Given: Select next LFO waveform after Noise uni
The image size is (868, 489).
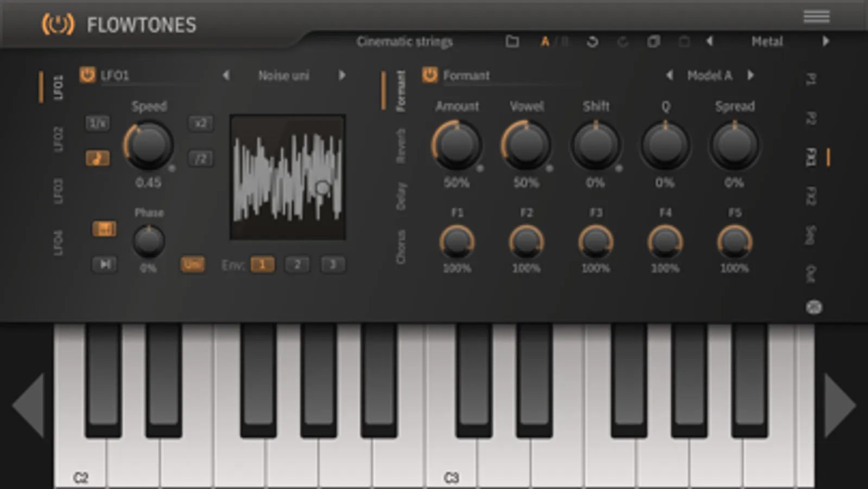Looking at the screenshot, I should coord(341,76).
